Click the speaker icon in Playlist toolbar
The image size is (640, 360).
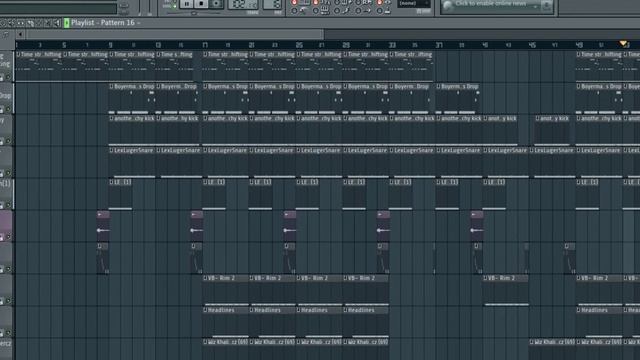(x=57, y=24)
